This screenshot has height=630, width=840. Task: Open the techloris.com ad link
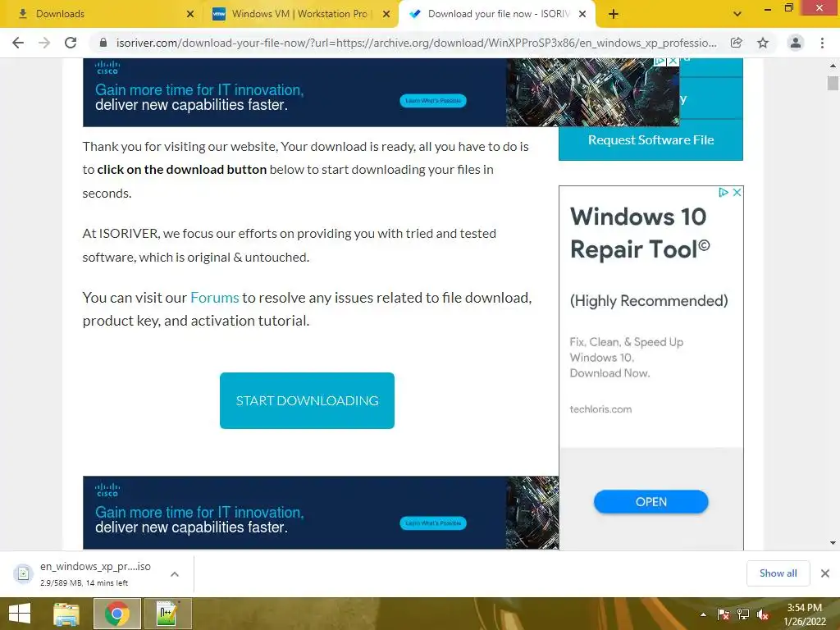click(600, 409)
